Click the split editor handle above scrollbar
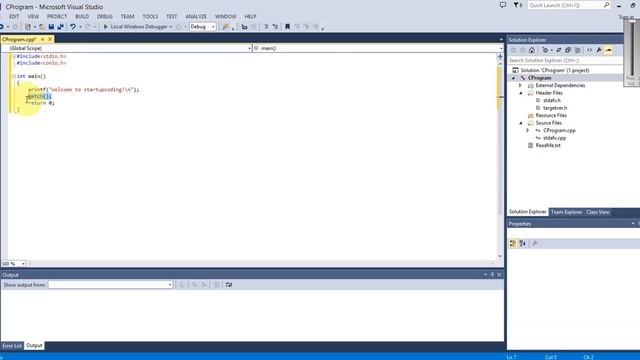 [x=500, y=57]
